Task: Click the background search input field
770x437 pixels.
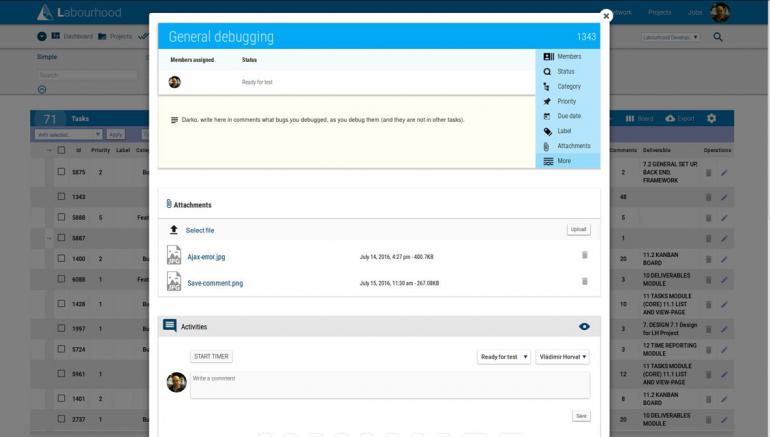Action: pos(87,75)
